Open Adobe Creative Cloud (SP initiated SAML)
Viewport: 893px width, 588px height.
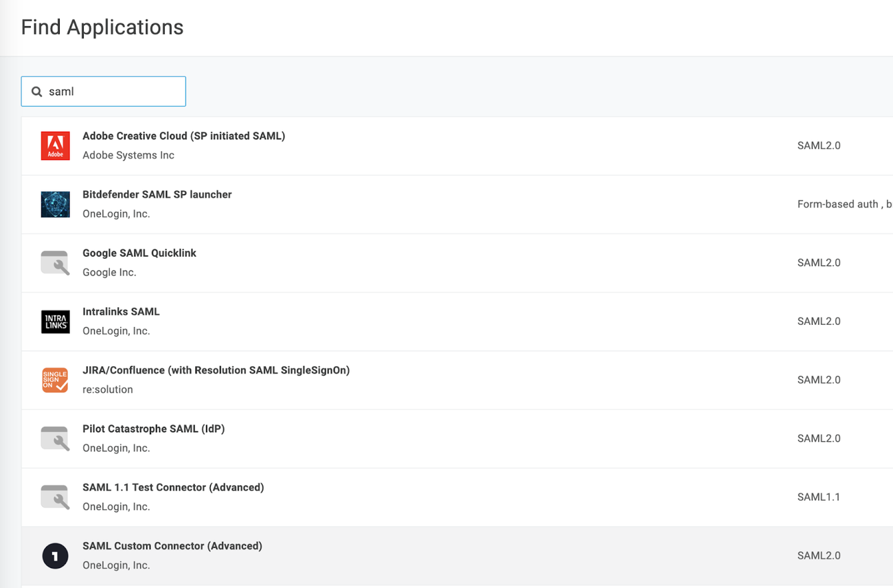183,136
